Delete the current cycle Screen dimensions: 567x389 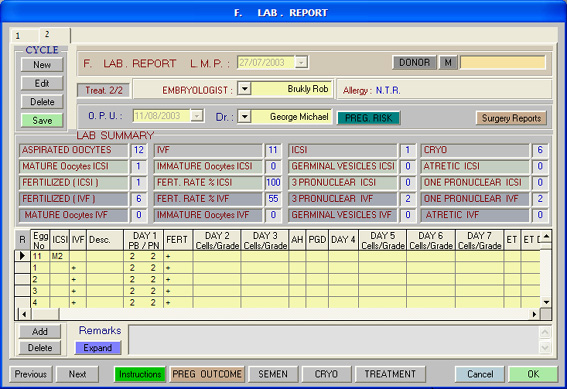pyautogui.click(x=42, y=102)
